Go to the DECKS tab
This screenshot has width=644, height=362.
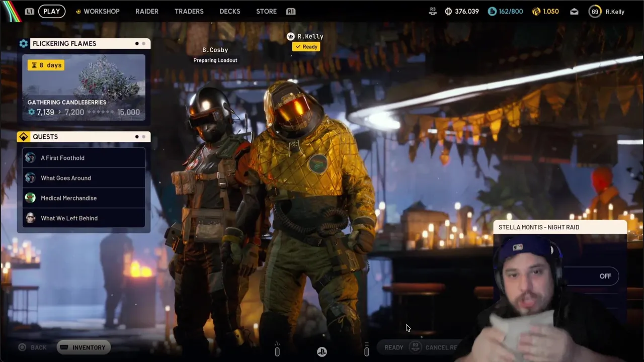[230, 11]
